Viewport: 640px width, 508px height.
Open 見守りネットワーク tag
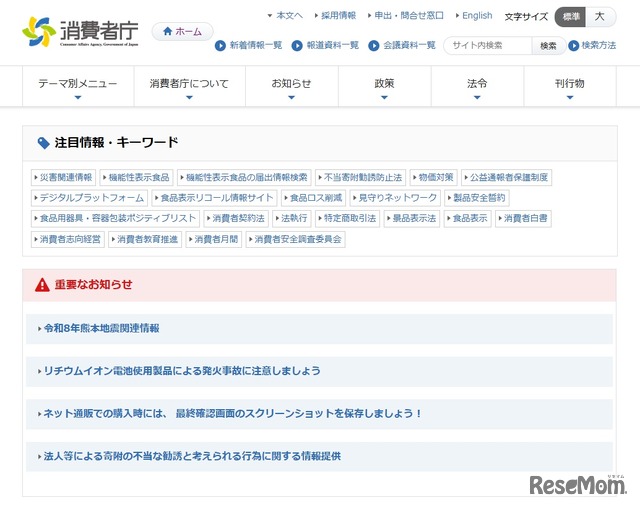pos(395,198)
